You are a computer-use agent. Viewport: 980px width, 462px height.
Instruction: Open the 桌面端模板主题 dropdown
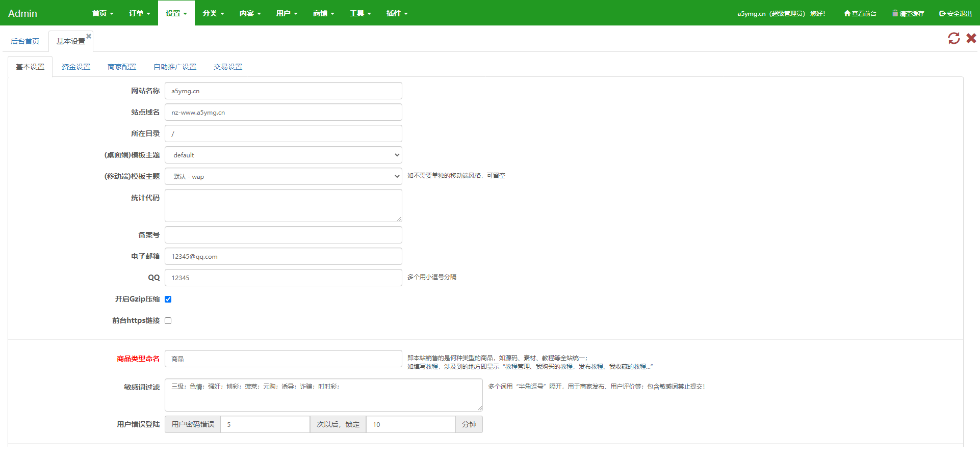(283, 155)
